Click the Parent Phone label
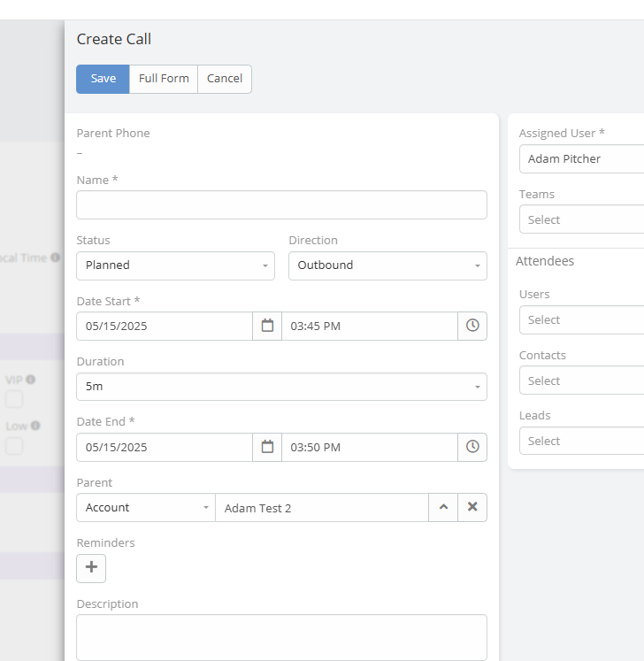This screenshot has height=661, width=644. click(x=113, y=134)
